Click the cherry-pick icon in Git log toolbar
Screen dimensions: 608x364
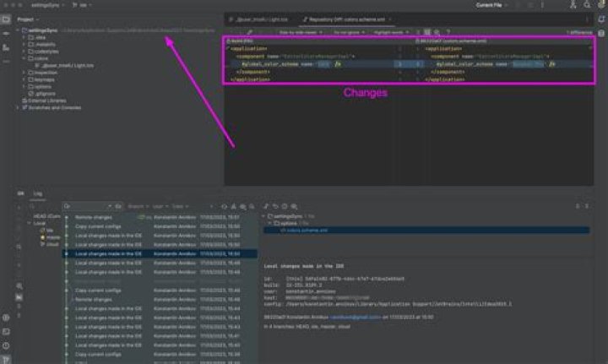point(233,207)
